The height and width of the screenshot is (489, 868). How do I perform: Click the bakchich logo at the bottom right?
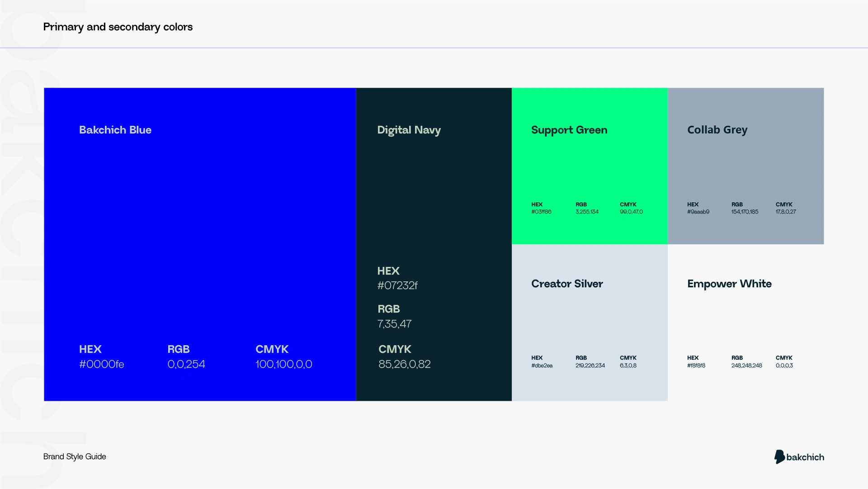click(799, 457)
